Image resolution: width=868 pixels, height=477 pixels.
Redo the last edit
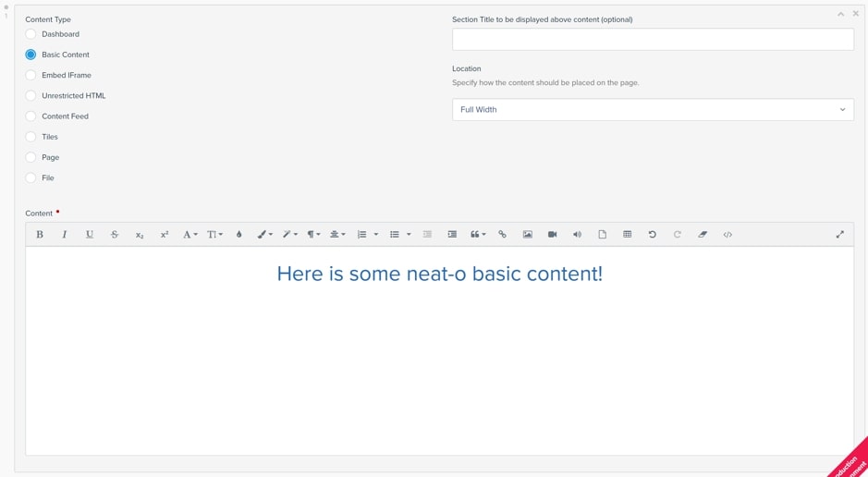[x=677, y=235]
